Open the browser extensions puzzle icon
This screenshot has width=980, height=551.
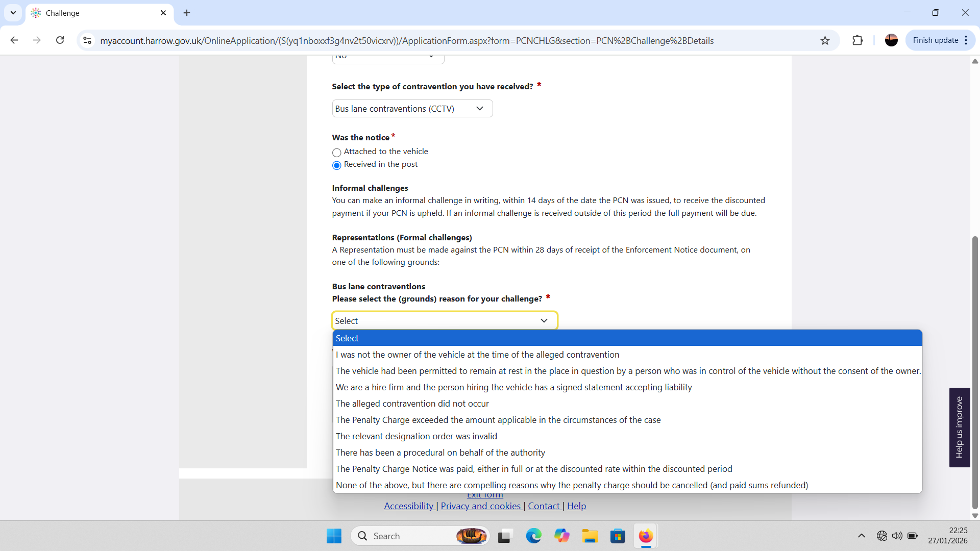coord(857,40)
